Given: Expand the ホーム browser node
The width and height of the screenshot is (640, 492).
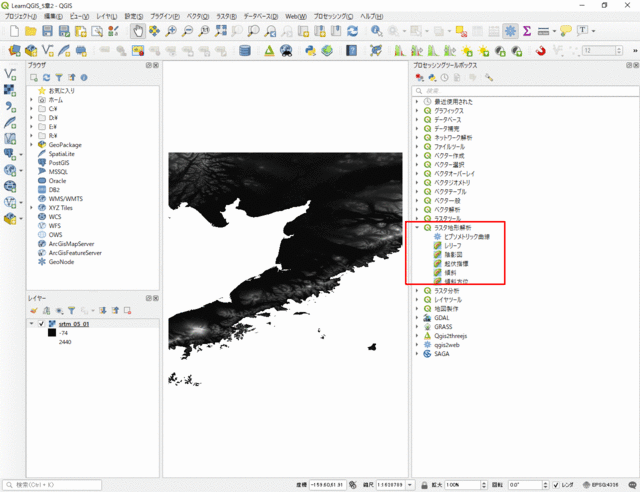Looking at the screenshot, I should tap(31, 100).
